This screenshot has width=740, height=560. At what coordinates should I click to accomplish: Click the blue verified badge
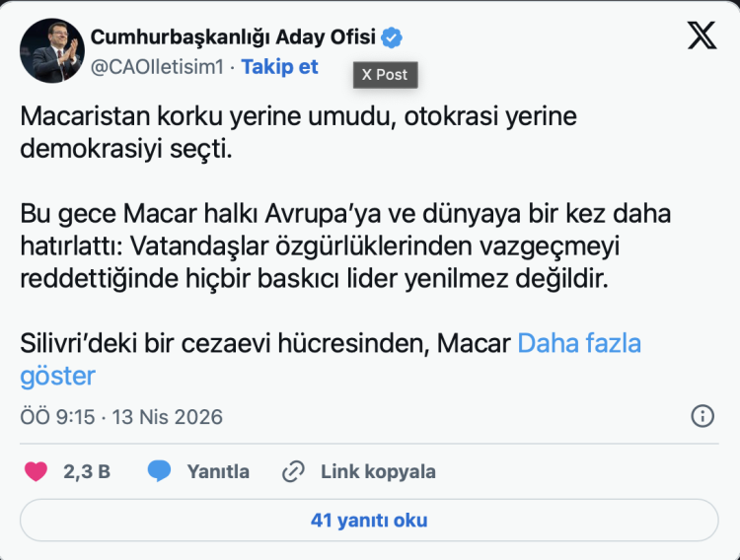[392, 38]
